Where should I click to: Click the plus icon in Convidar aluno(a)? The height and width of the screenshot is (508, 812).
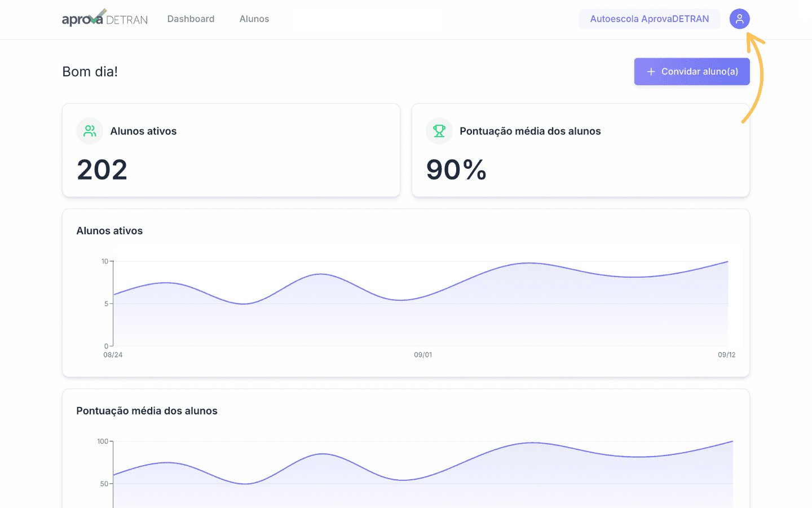click(651, 72)
